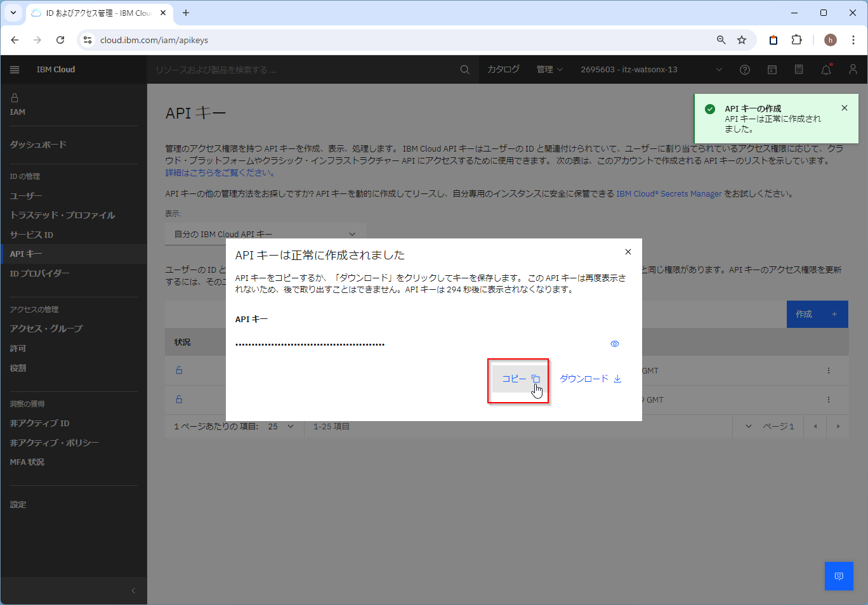Screen dimensions: 868x605
Task: View site information icon in address bar
Action: pos(88,40)
